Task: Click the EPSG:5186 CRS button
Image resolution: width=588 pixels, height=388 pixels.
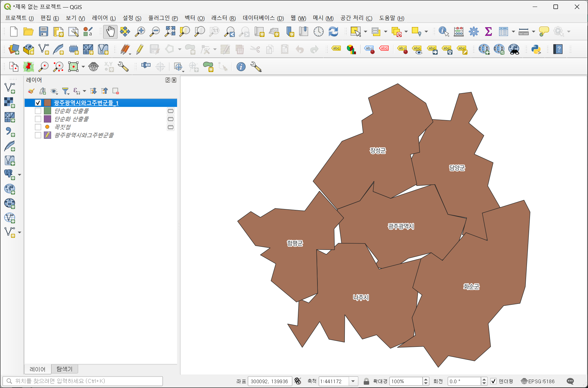Action: 538,381
